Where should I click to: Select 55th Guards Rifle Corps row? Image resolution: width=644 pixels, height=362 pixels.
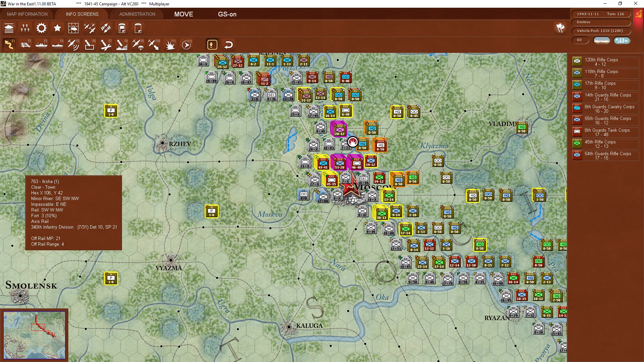pos(605,120)
